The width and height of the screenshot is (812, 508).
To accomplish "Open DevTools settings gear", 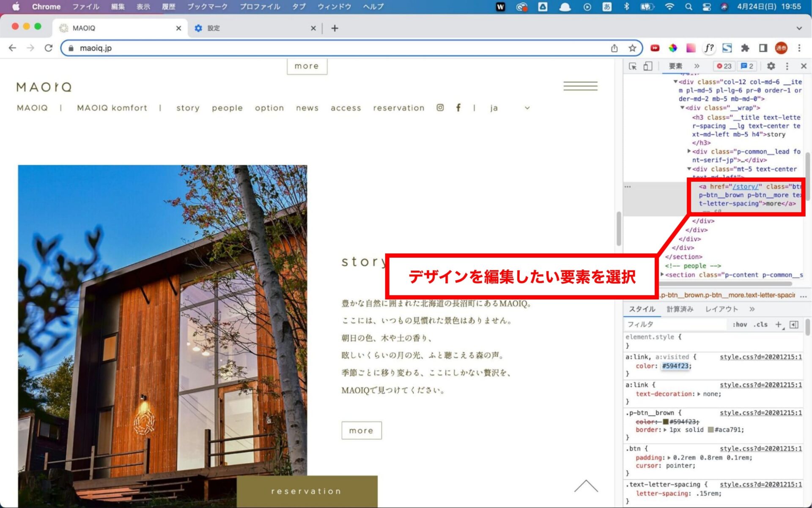I will (771, 66).
